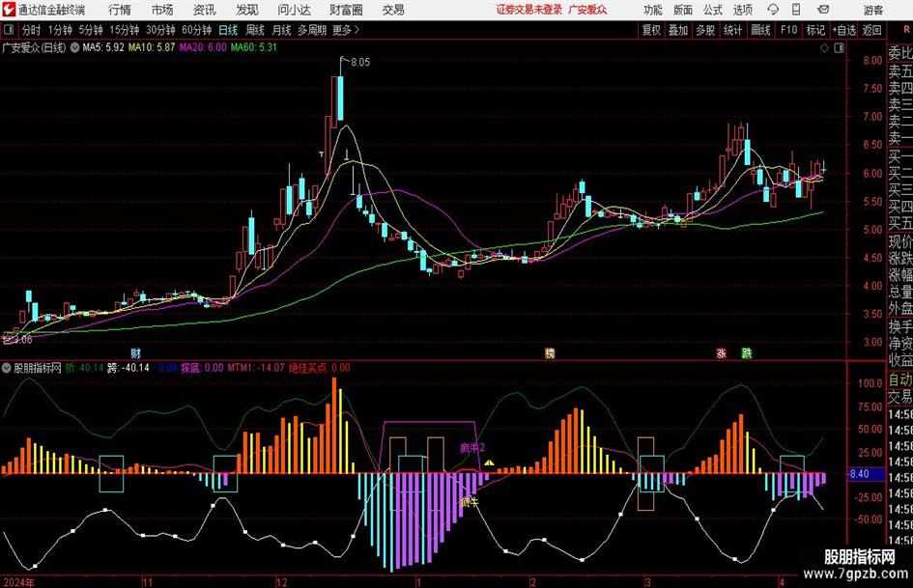Click the diamond icon above the chart
913x588 pixels.
(824, 48)
